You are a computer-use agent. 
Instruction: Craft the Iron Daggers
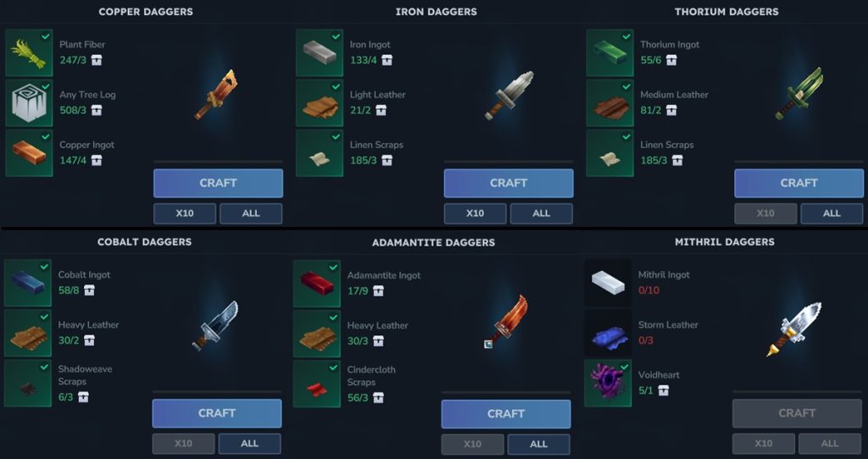pyautogui.click(x=509, y=183)
